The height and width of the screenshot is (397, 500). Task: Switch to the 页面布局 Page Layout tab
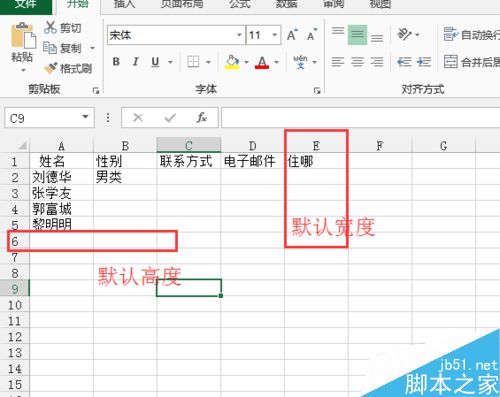(x=182, y=5)
